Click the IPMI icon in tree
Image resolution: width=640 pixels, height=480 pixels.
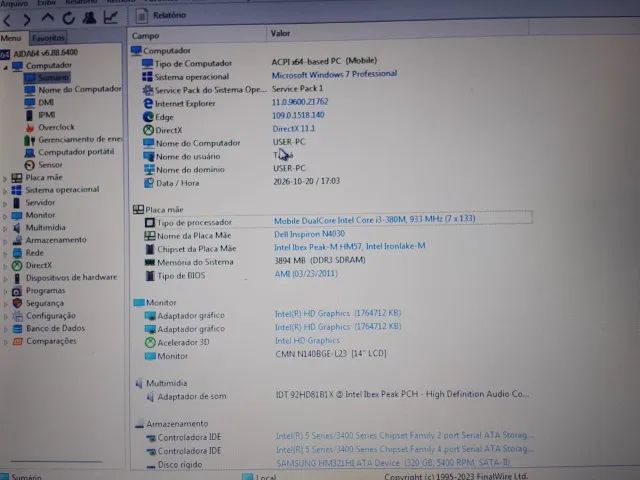(x=29, y=115)
